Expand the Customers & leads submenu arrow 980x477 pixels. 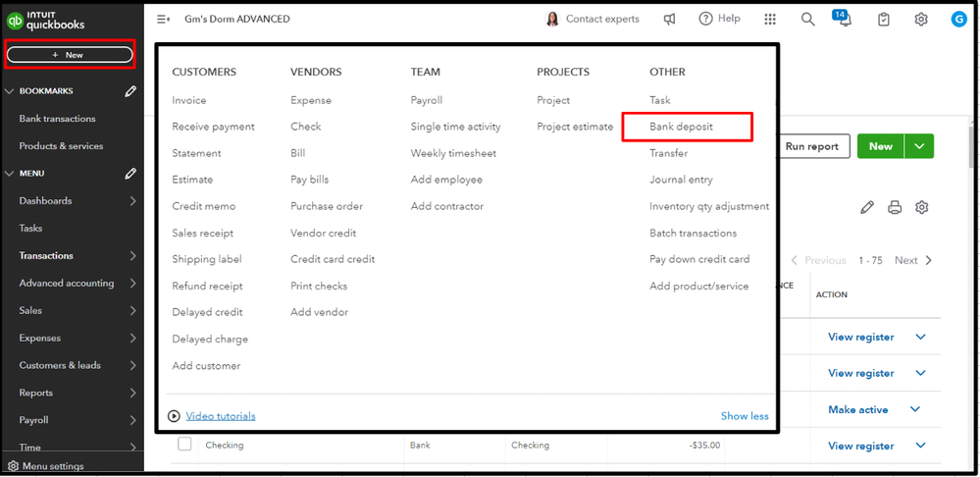click(x=132, y=365)
